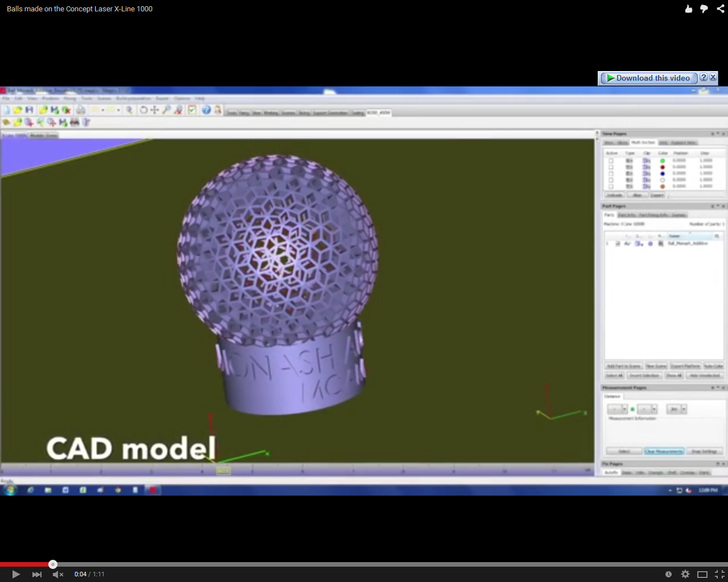Enable the blue section Active checkbox
Viewport: 728px width, 582px height.
[x=611, y=173]
